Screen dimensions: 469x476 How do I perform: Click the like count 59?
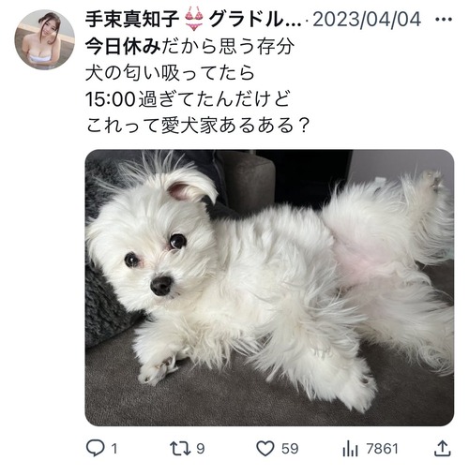click(x=290, y=449)
